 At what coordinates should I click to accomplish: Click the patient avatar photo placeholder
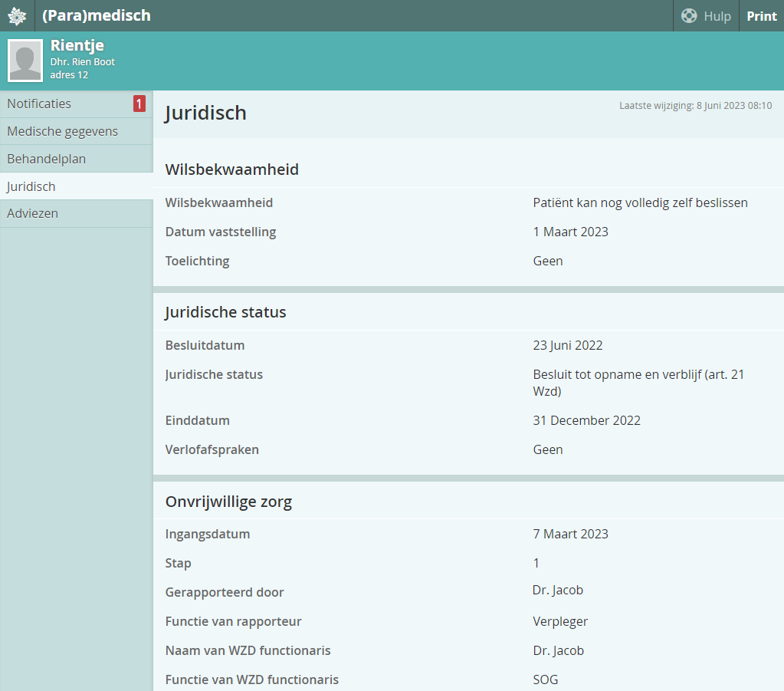25,61
